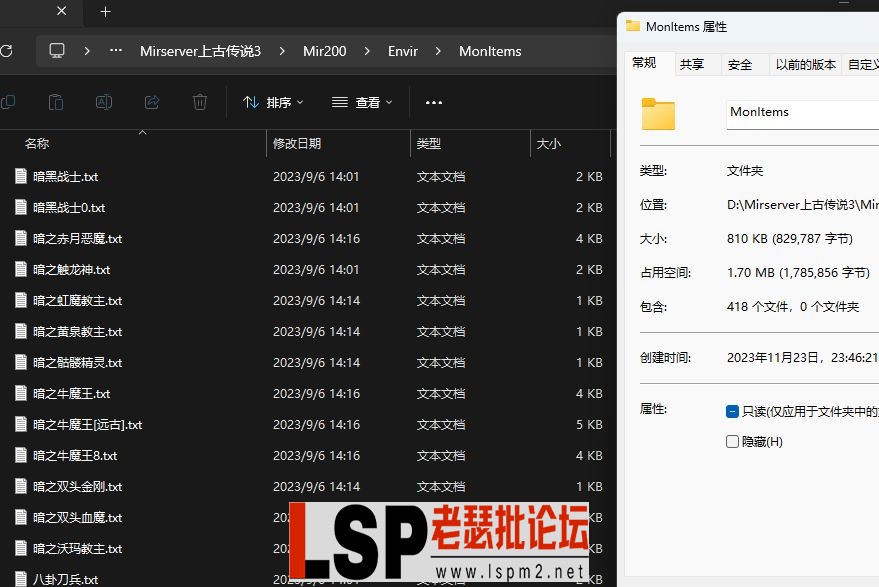Image resolution: width=879 pixels, height=587 pixels.
Task: Click 5 KB size of 暗之牛魔王[远古].txt
Action: pyautogui.click(x=589, y=425)
